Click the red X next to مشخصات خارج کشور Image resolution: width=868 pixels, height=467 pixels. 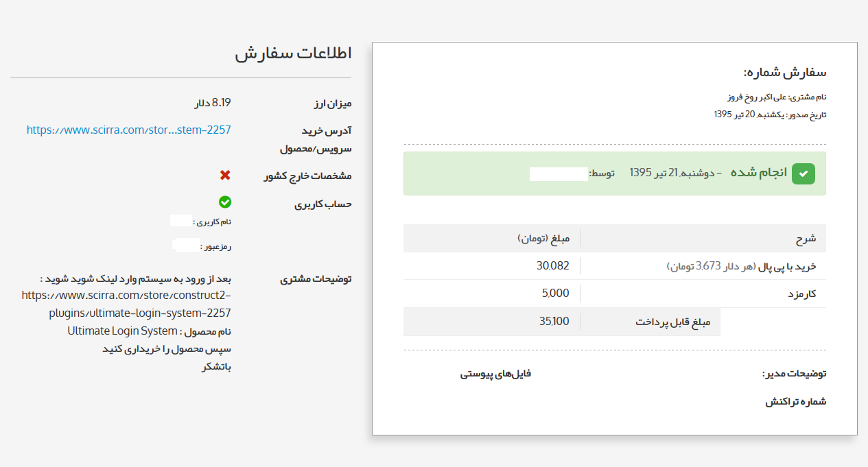tap(225, 176)
